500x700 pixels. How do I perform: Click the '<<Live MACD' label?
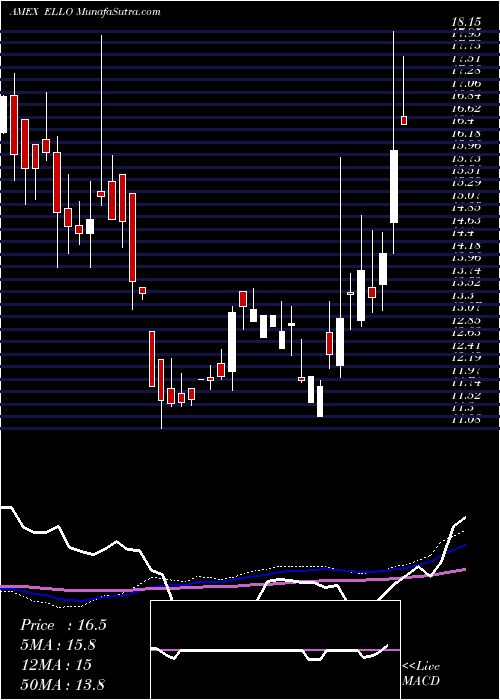[x=421, y=674]
